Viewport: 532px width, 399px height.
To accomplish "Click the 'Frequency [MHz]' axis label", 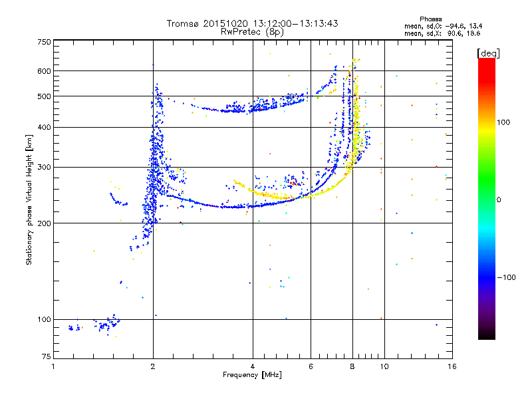I will (x=252, y=375).
